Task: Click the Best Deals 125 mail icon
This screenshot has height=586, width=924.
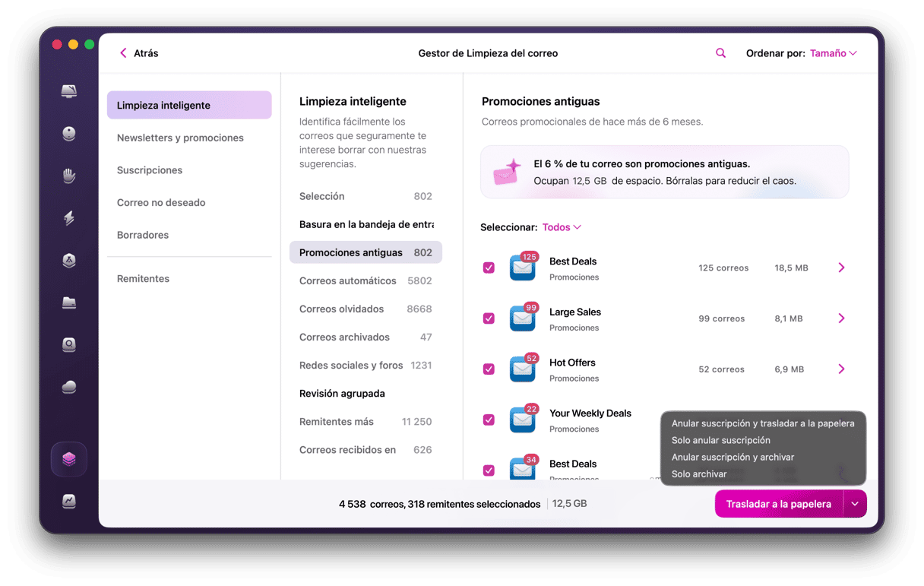Action: (x=523, y=268)
